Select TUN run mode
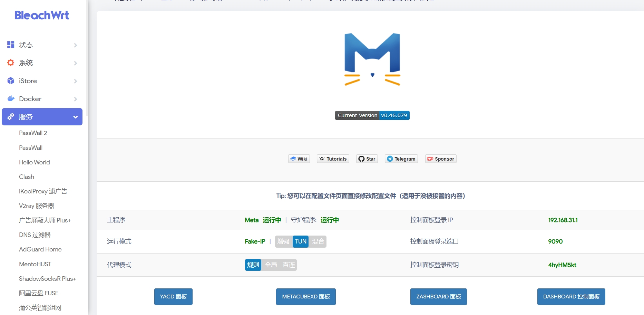 (301, 241)
